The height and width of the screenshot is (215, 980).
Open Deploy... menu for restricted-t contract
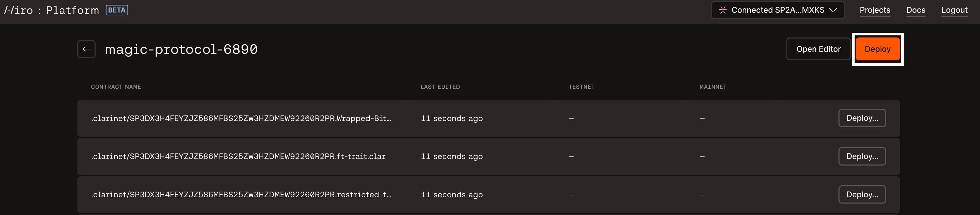[x=862, y=194]
